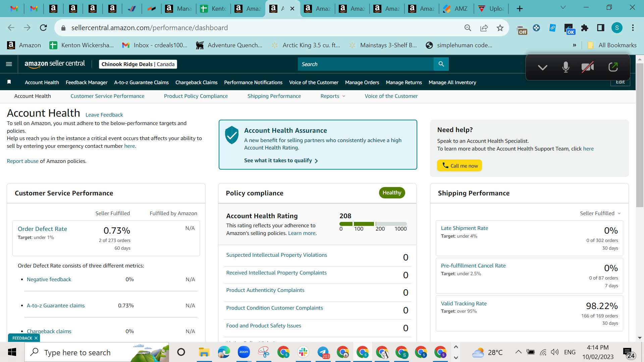Click the Edit button in the nav bar
The image size is (644, 362).
tap(620, 82)
